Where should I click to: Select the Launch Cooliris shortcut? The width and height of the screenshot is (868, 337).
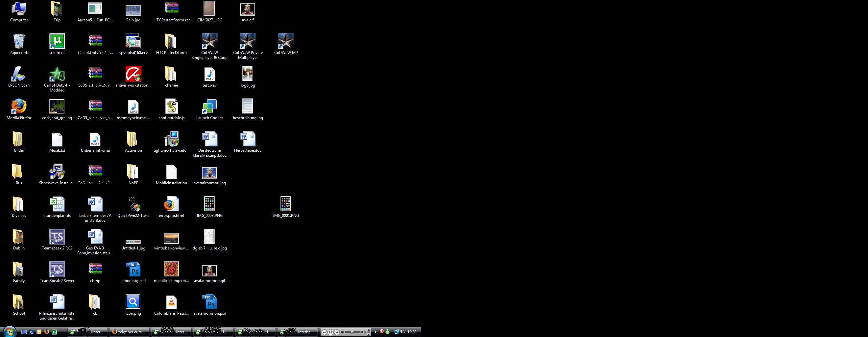click(x=209, y=107)
